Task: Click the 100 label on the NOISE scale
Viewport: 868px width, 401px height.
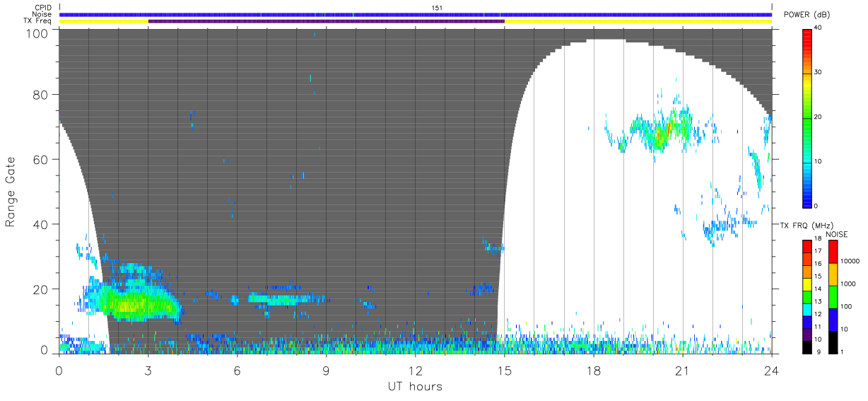Action: (x=846, y=308)
